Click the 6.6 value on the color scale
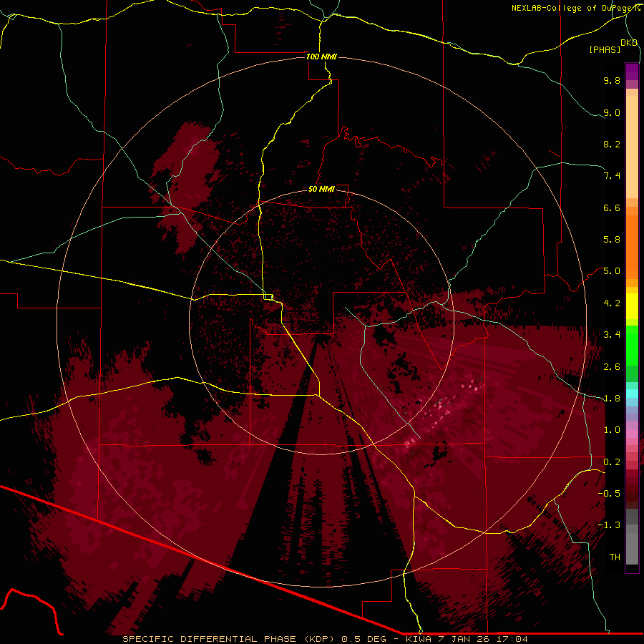 tap(612, 208)
